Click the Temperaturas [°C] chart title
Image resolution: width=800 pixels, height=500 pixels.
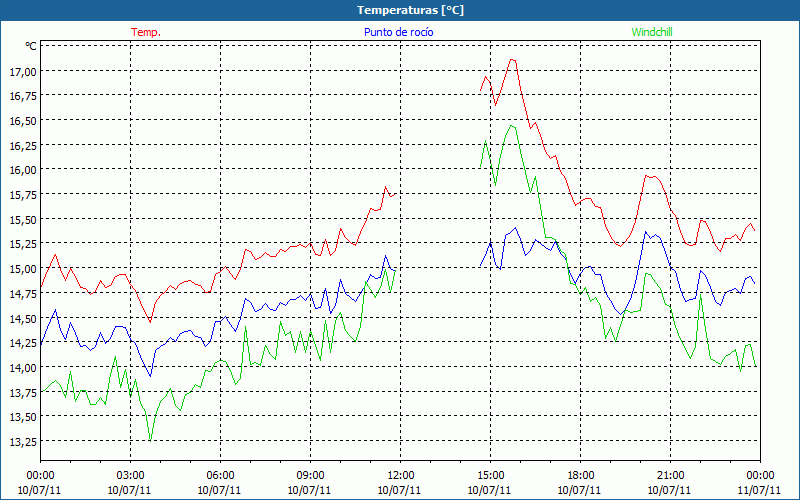click(x=410, y=10)
